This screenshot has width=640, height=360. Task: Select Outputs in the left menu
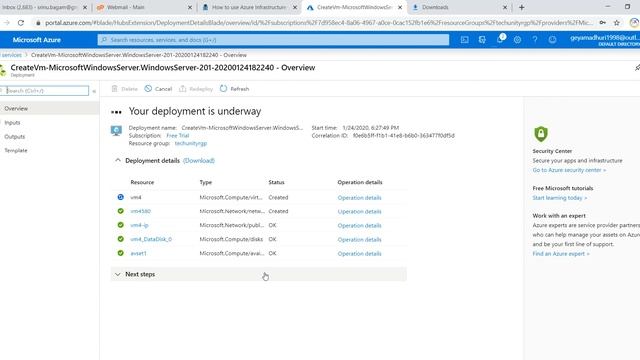[x=15, y=136]
